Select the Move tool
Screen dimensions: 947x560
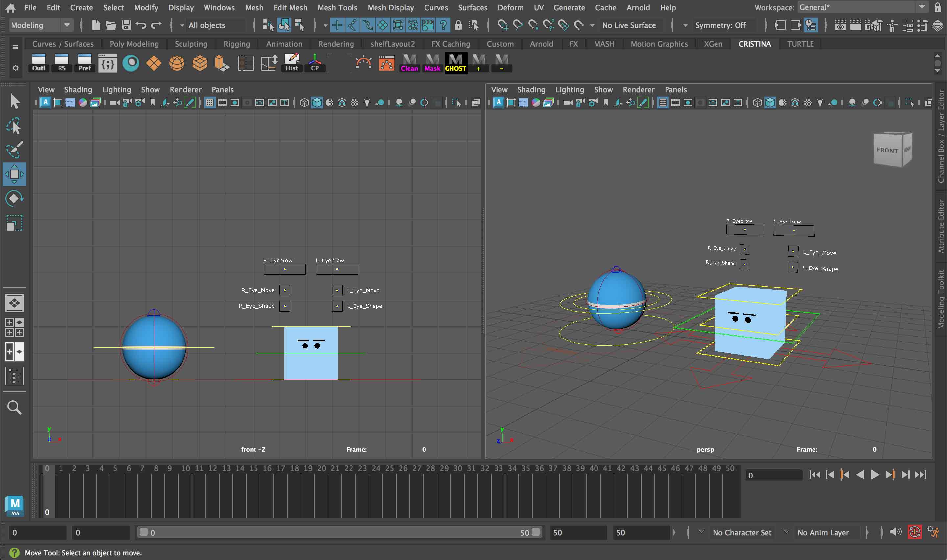(x=14, y=174)
